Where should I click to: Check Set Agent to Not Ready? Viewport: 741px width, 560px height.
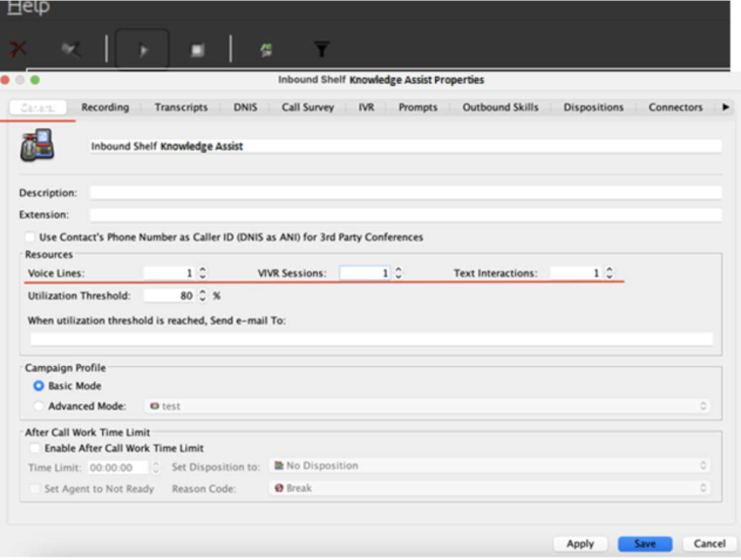(x=36, y=489)
